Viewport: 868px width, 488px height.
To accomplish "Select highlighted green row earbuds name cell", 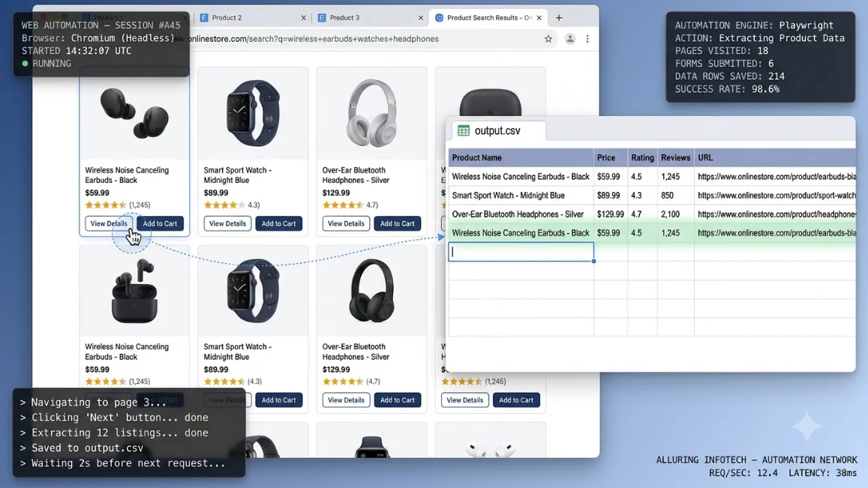I will point(521,233).
